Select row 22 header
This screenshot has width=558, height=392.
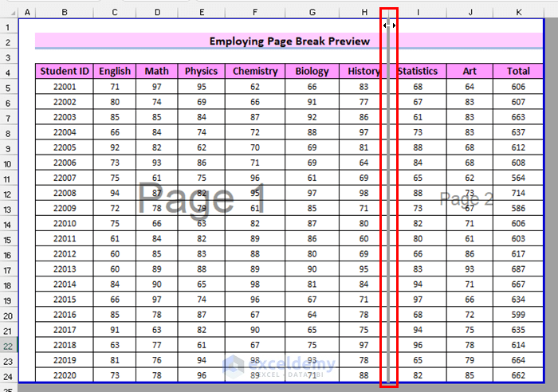tap(9, 346)
